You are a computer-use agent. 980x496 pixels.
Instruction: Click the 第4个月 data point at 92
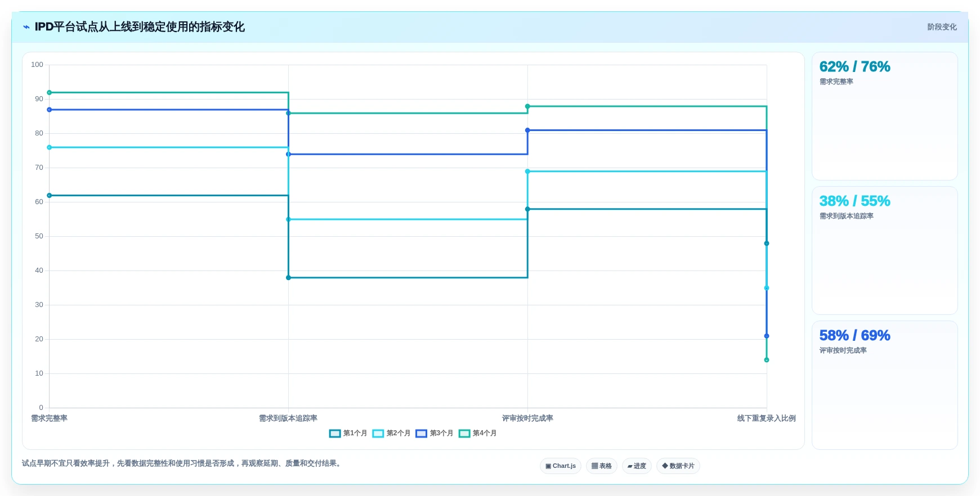pos(50,93)
